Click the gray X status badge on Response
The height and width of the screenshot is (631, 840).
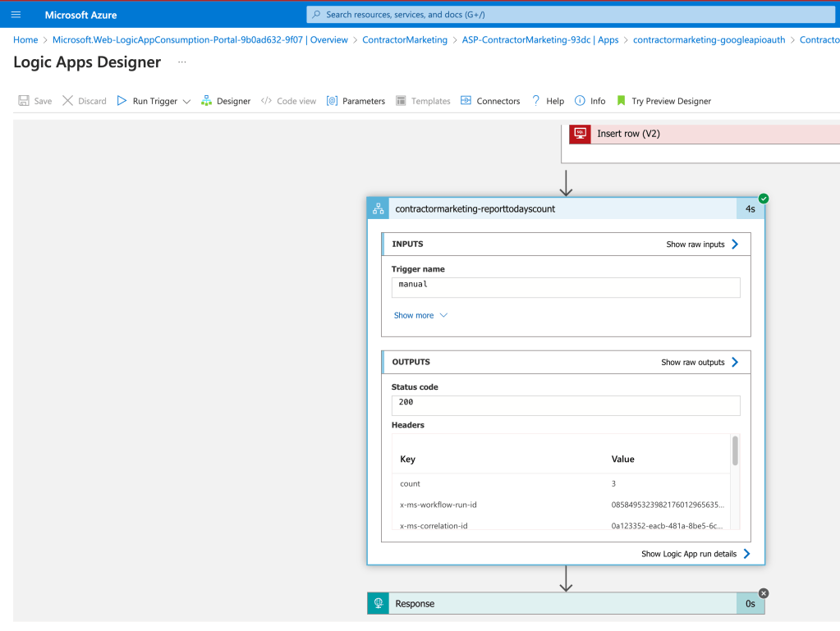click(x=764, y=593)
